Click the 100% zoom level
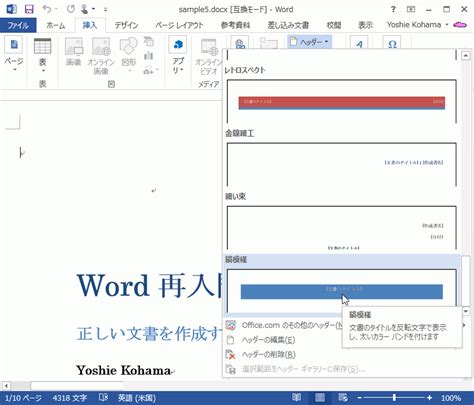Viewport: 474px width, 405px height. 451,398
